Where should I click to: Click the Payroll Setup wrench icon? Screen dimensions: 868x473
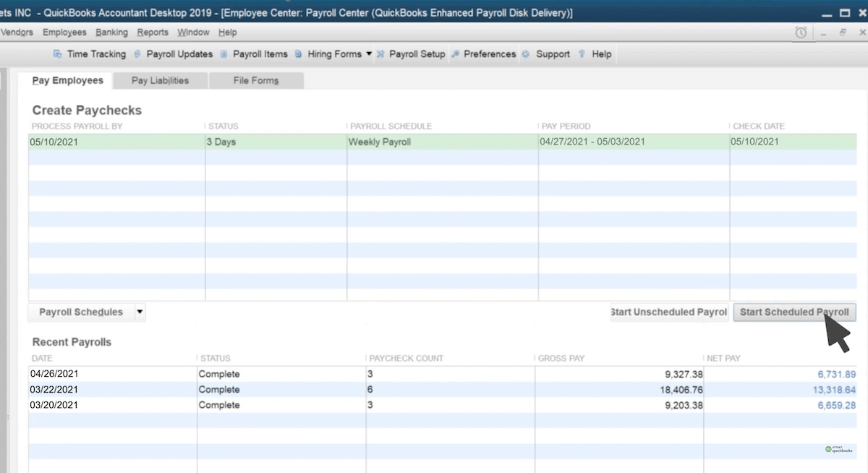tap(381, 54)
